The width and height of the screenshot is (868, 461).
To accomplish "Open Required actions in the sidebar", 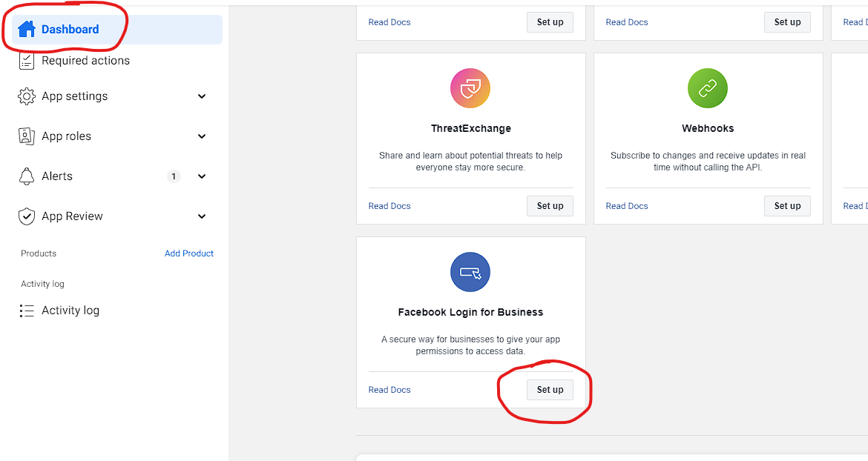I will 86,61.
